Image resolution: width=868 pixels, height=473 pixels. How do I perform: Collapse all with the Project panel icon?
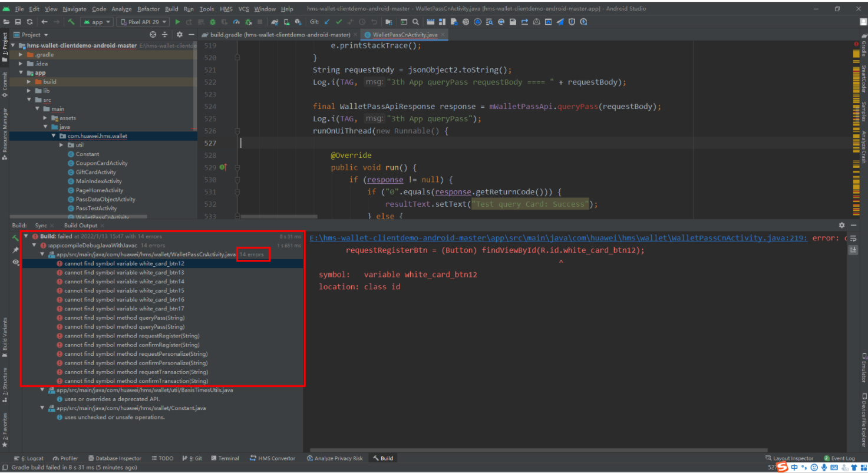pyautogui.click(x=165, y=35)
